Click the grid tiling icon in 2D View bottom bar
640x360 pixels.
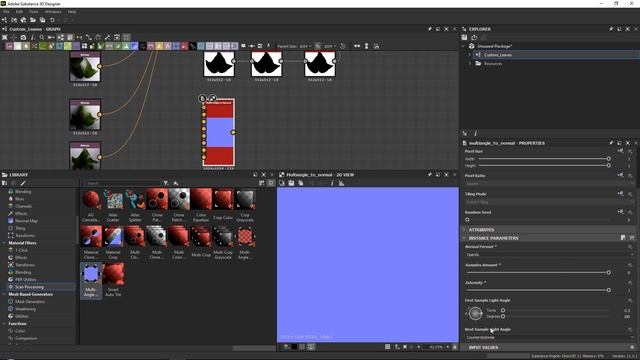click(387, 347)
